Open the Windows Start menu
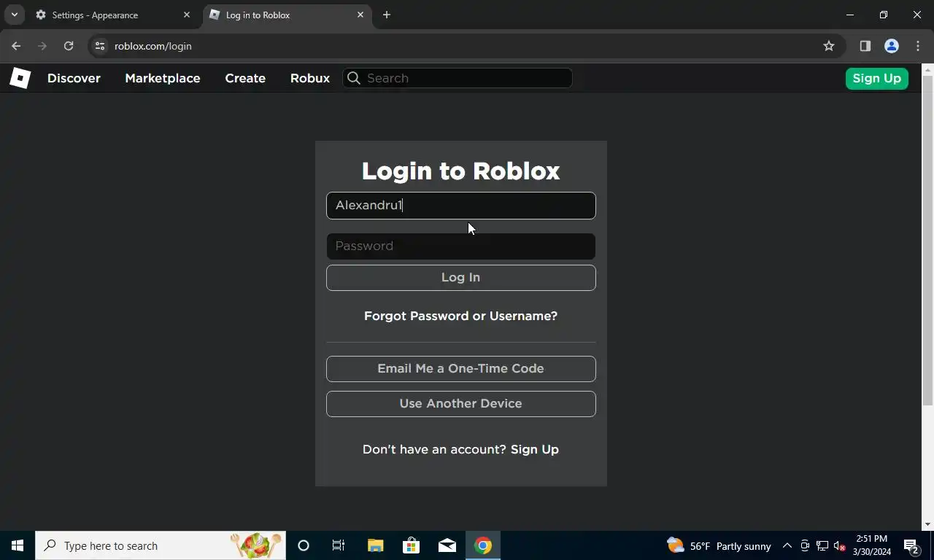This screenshot has width=934, height=560. [18, 545]
